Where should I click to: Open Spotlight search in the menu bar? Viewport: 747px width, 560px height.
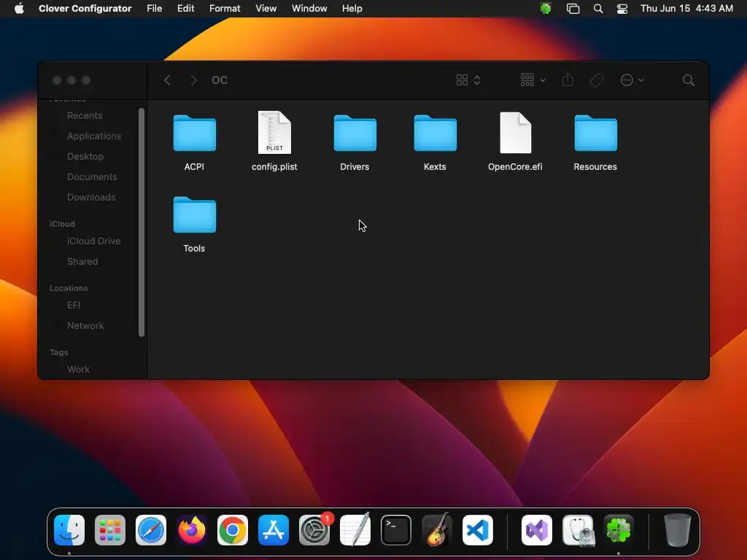point(598,9)
